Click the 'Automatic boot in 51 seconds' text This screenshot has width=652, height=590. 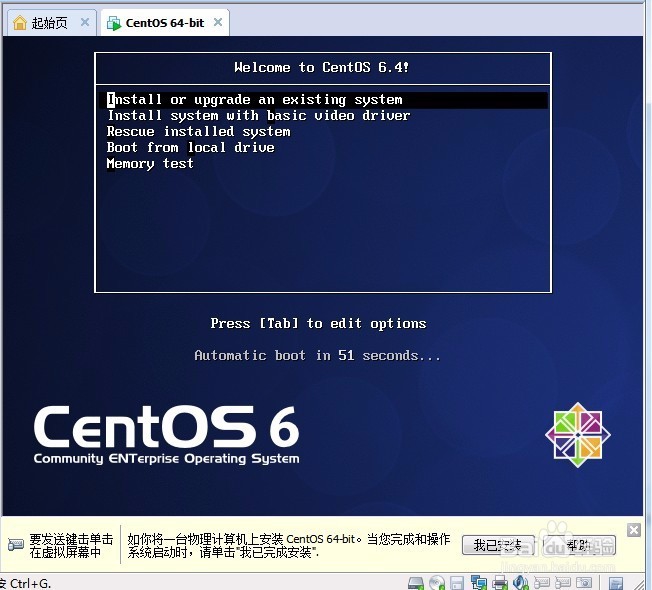point(317,355)
